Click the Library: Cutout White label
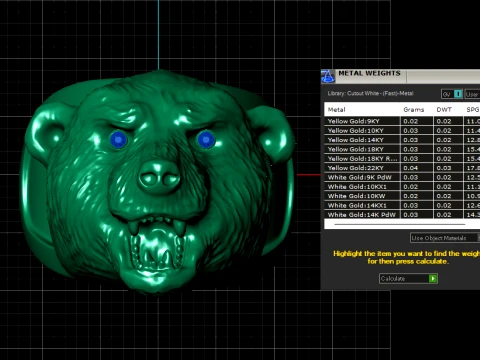Viewport: 480px width, 360px height. click(370, 93)
